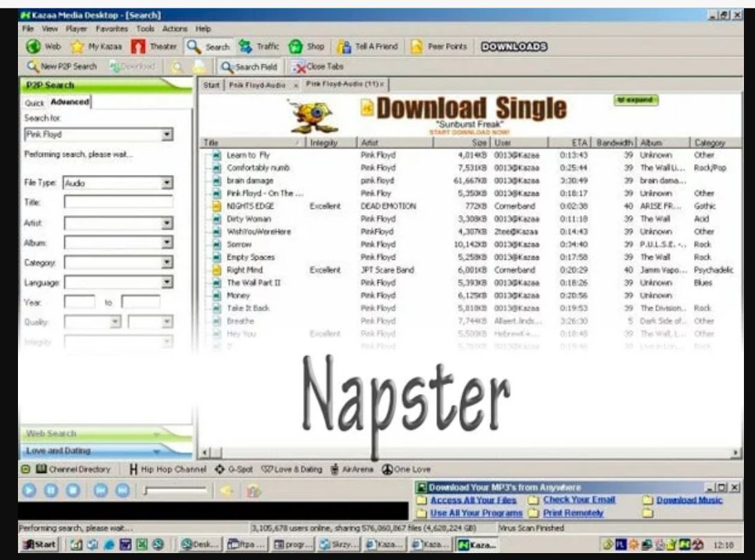Click Tell A Friend icon
Screen dimensions: 755x560
[x=344, y=47]
